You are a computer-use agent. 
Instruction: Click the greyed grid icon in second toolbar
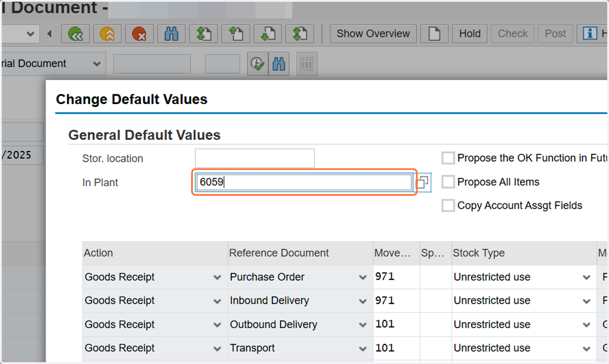coord(307,64)
